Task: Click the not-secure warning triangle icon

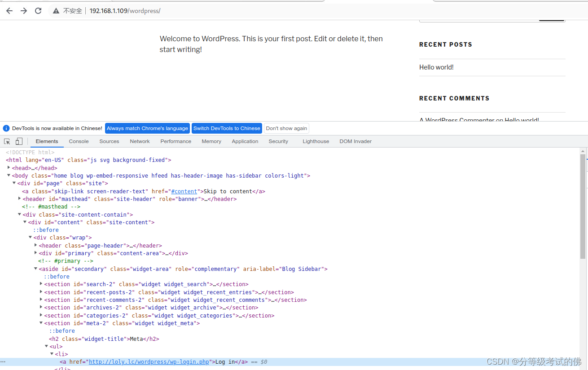Action: point(56,11)
